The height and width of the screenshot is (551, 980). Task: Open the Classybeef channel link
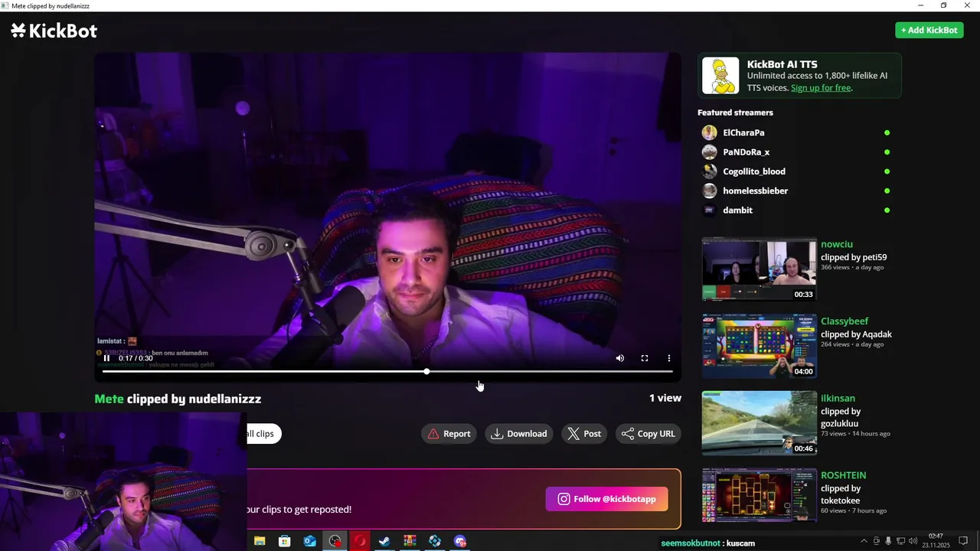tap(844, 321)
